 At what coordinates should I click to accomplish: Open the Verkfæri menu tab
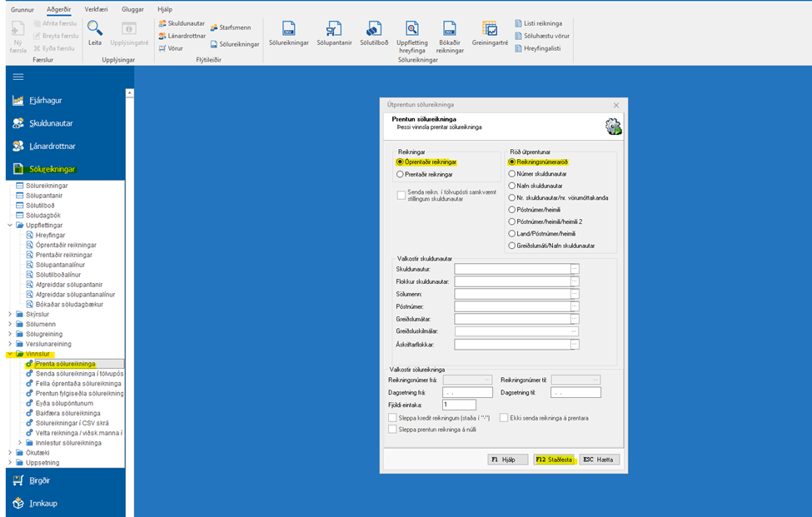click(96, 8)
